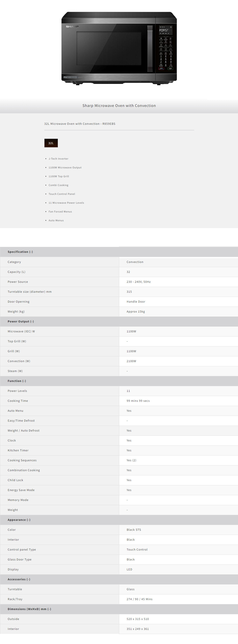Image resolution: width=238 pixels, height=644 pixels.
Task: Click the R859EBS model name heading
Action: (x=80, y=123)
